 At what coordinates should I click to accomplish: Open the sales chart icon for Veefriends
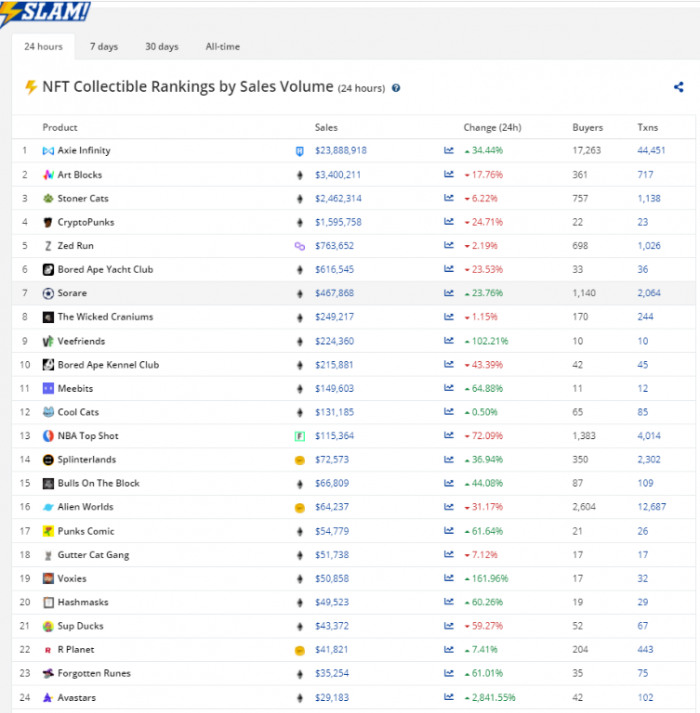tap(448, 341)
